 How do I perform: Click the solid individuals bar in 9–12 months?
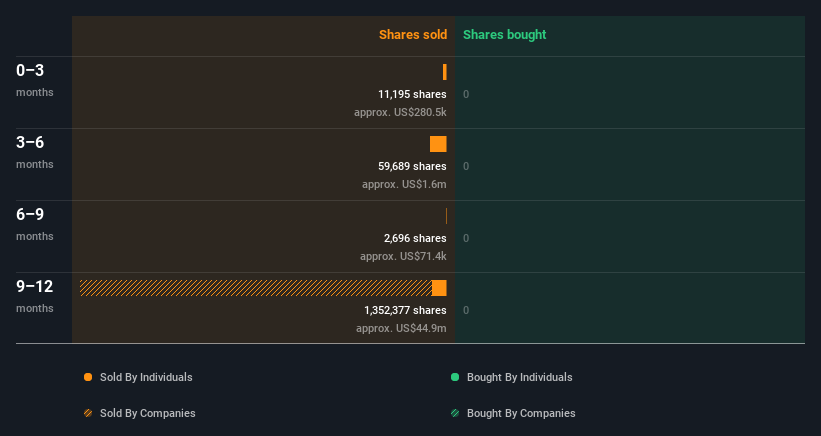pyautogui.click(x=439, y=288)
